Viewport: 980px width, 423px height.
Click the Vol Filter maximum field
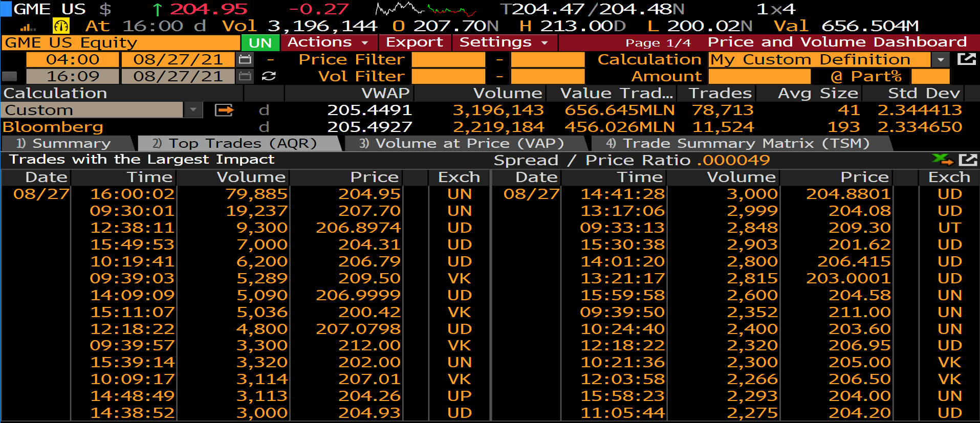coord(548,76)
